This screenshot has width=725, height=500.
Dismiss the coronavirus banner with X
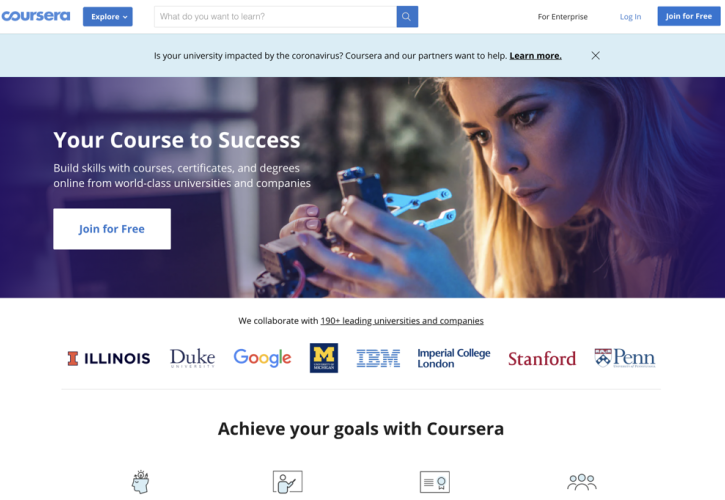(596, 56)
